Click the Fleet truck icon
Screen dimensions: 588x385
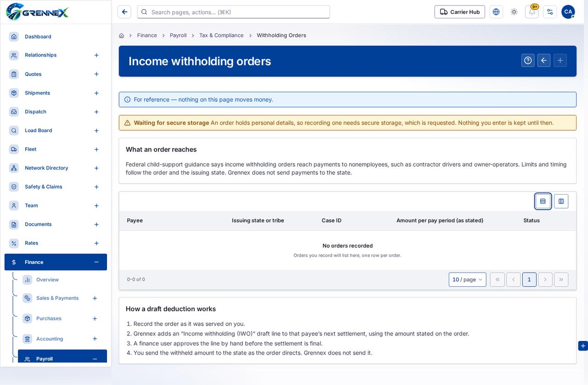[14, 149]
